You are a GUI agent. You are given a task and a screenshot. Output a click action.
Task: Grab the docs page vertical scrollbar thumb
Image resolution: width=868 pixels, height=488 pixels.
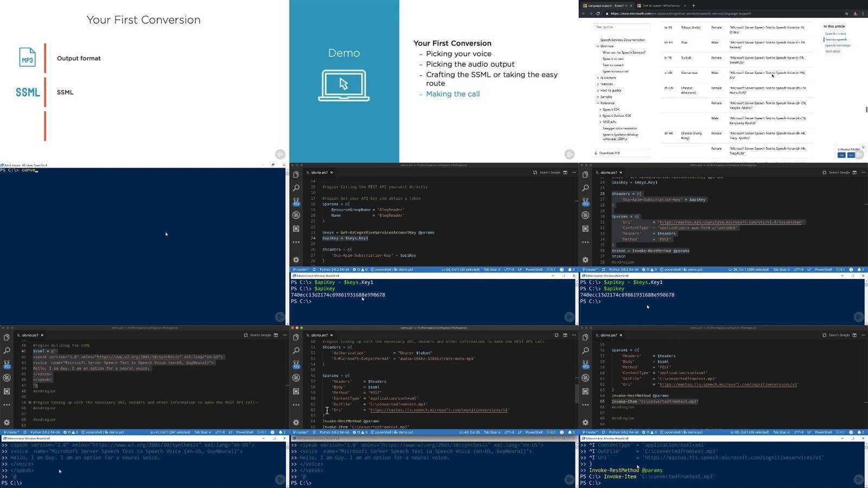point(866,109)
